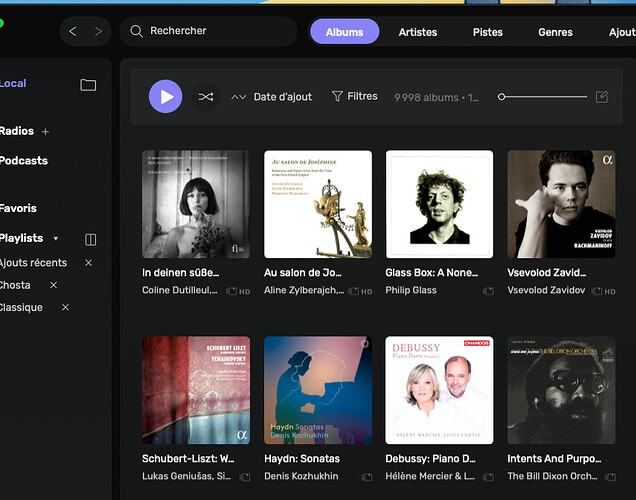The width and height of the screenshot is (636, 500).
Task: Open Intents And Purposes album cover
Action: [x=561, y=390]
